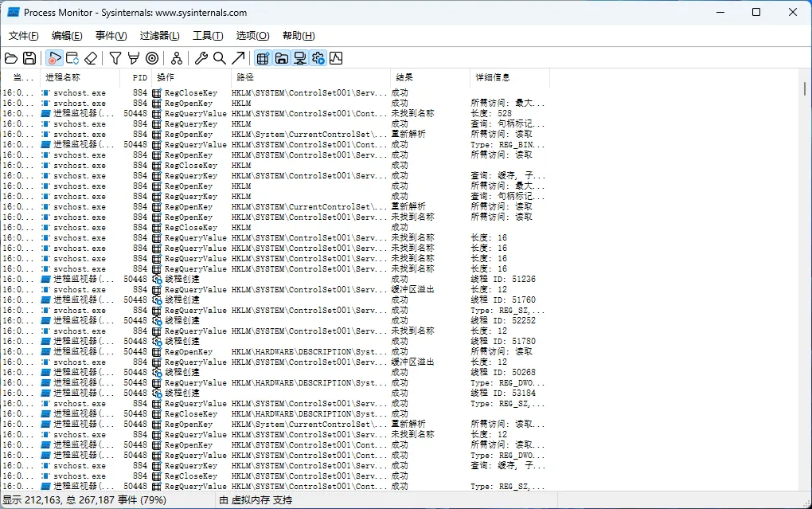Toggle autoscroll in the toolbar
This screenshot has height=509, width=812.
(x=72, y=58)
